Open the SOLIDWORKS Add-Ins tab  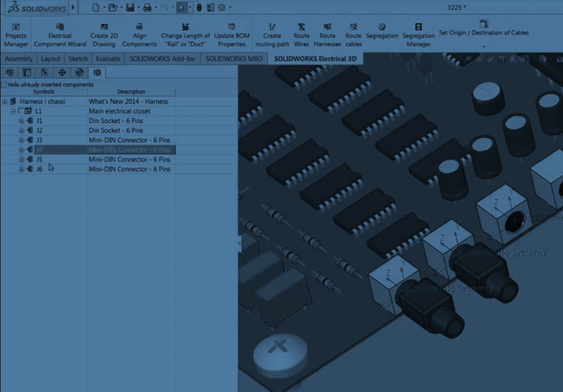[162, 59]
